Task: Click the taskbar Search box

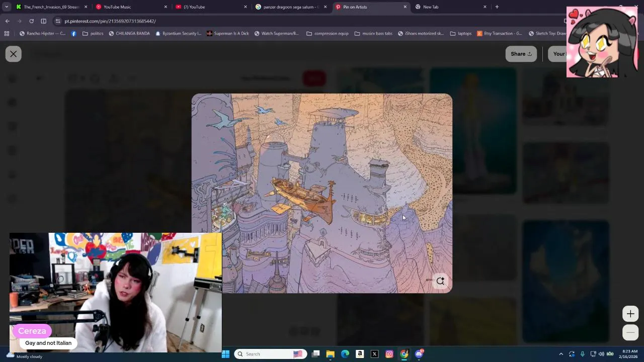Action: 270,354
